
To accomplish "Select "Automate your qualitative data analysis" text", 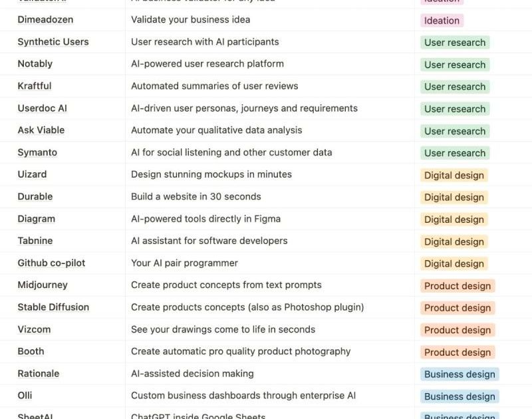I will (217, 130).
